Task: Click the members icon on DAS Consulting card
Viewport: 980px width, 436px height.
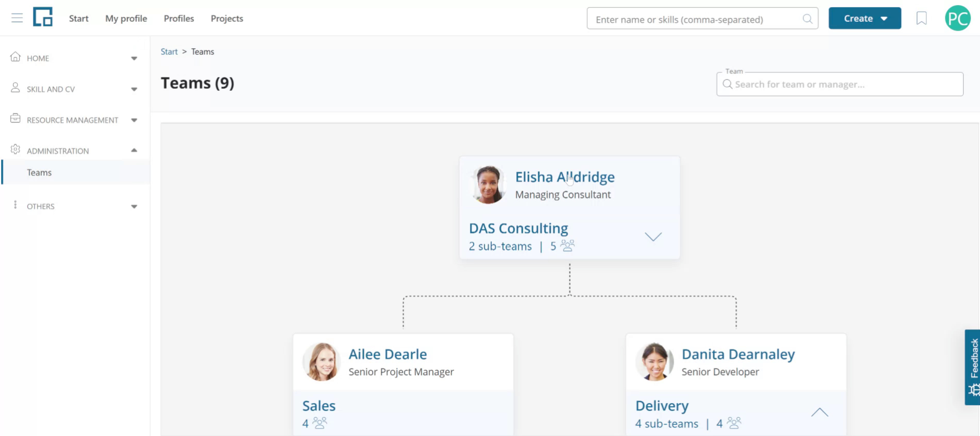Action: point(567,245)
